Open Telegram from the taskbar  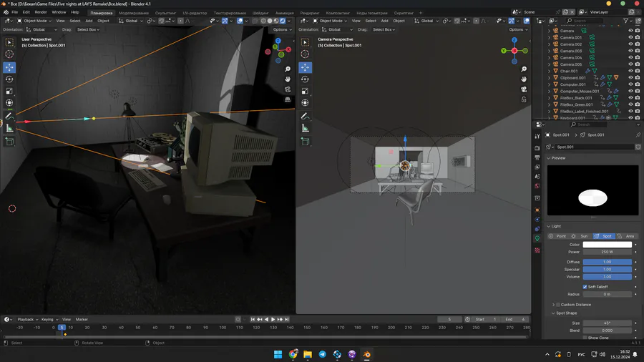coord(323,354)
